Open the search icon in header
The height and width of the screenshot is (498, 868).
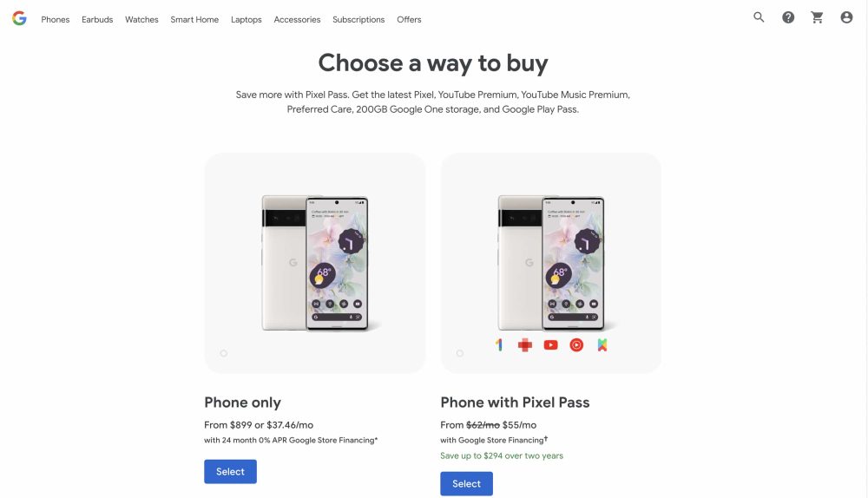(x=759, y=17)
